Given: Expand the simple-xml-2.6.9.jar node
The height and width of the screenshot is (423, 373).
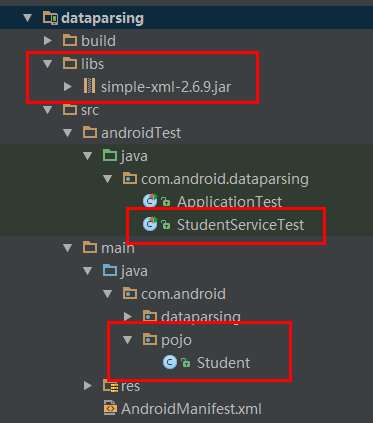Looking at the screenshot, I should pyautogui.click(x=68, y=87).
